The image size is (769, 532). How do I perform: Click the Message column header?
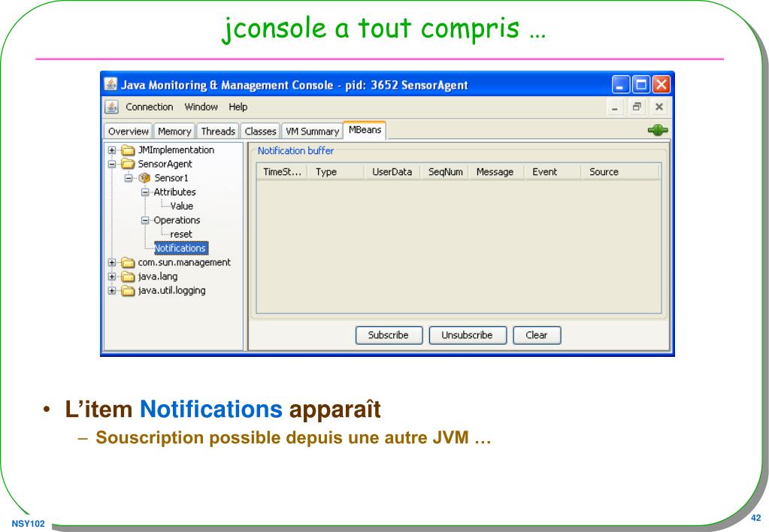pos(497,172)
